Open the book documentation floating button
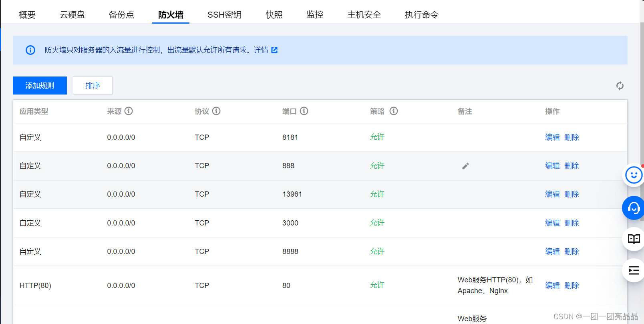 pos(634,239)
